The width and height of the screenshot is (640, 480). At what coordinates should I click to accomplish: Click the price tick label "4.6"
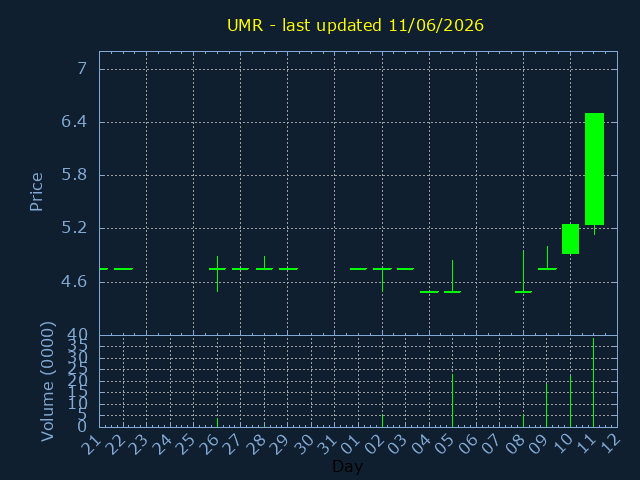pyautogui.click(x=74, y=282)
